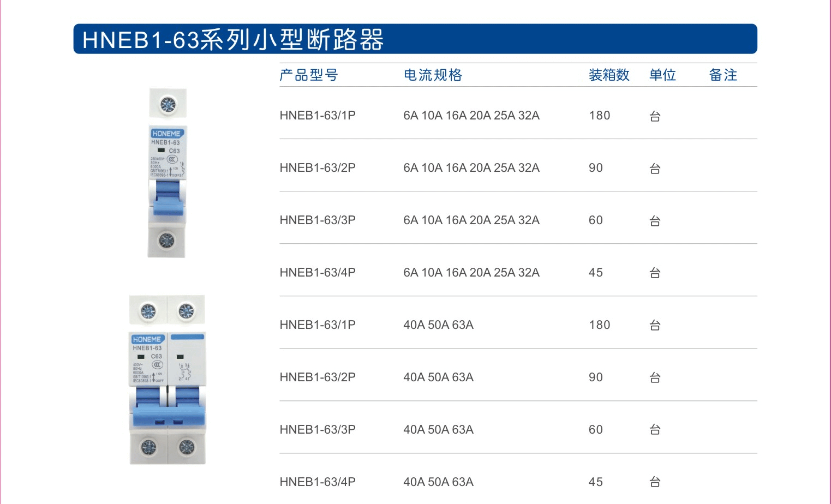Click quantity 180 in the 40A–63A 1P row

coord(600,325)
